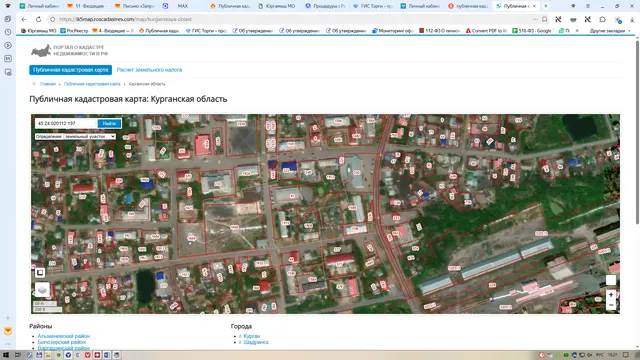Click language indicator РУС in tray
The width and height of the screenshot is (640, 360).
600,355
